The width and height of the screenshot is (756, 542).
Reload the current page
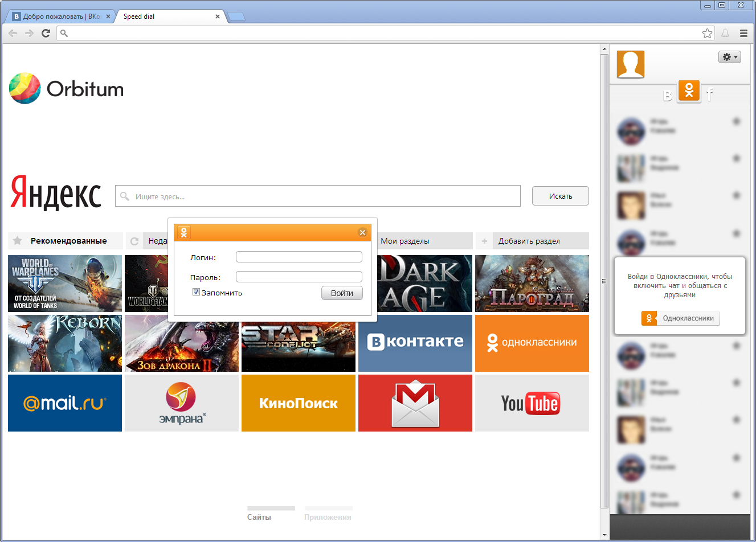46,33
